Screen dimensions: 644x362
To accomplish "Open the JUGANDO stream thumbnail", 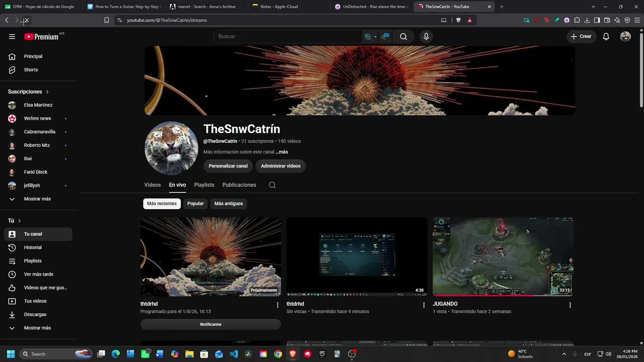I will click(503, 256).
